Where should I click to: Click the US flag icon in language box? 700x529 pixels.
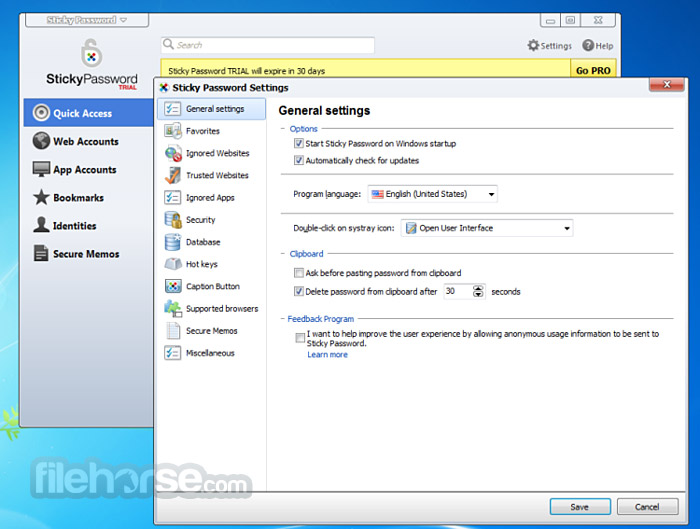click(378, 194)
